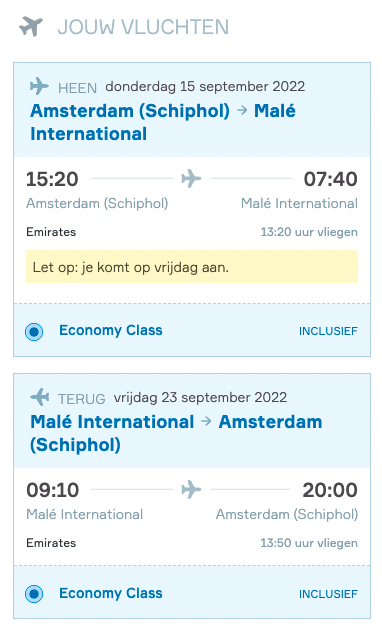Image resolution: width=382 pixels, height=632 pixels.
Task: Click the TERUG return plane icon
Action: point(39,397)
